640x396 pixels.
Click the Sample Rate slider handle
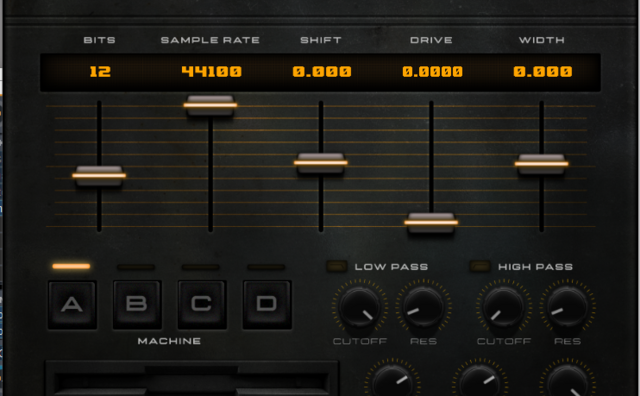point(210,105)
